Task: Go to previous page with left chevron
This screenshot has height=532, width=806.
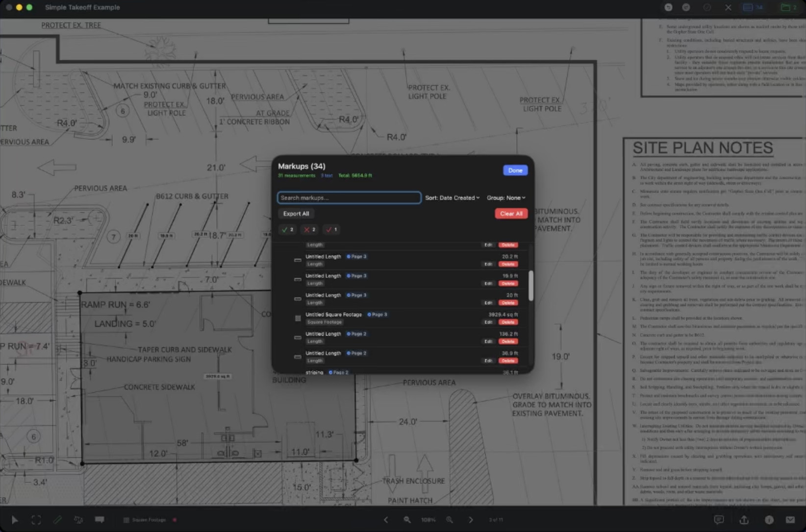Action: point(386,520)
